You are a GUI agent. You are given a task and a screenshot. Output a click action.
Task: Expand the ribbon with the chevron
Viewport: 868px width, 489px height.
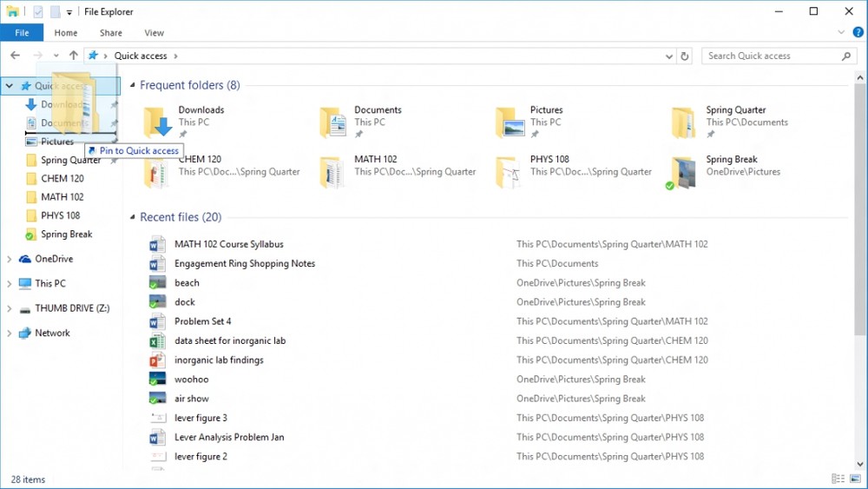pyautogui.click(x=841, y=33)
